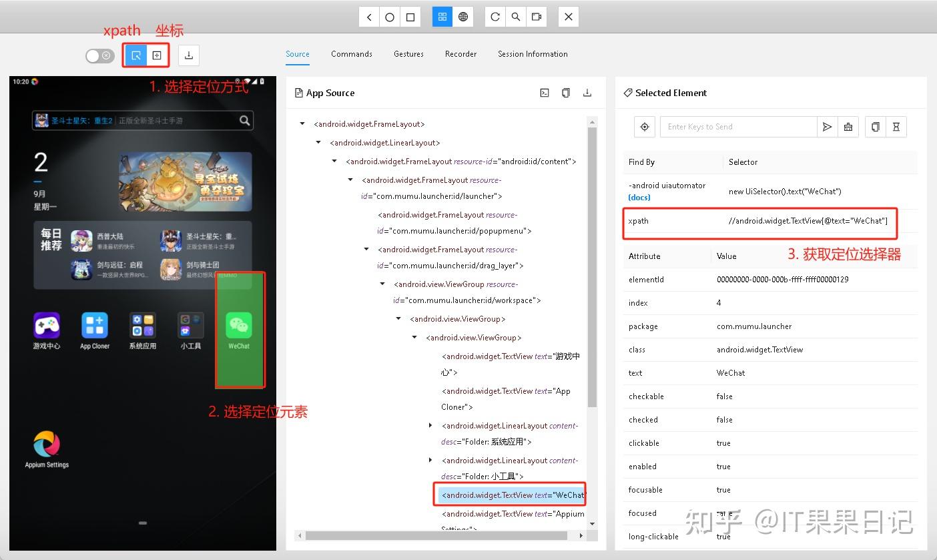Image resolution: width=937 pixels, height=560 pixels.
Task: Open the Recorder tab
Action: click(x=460, y=54)
